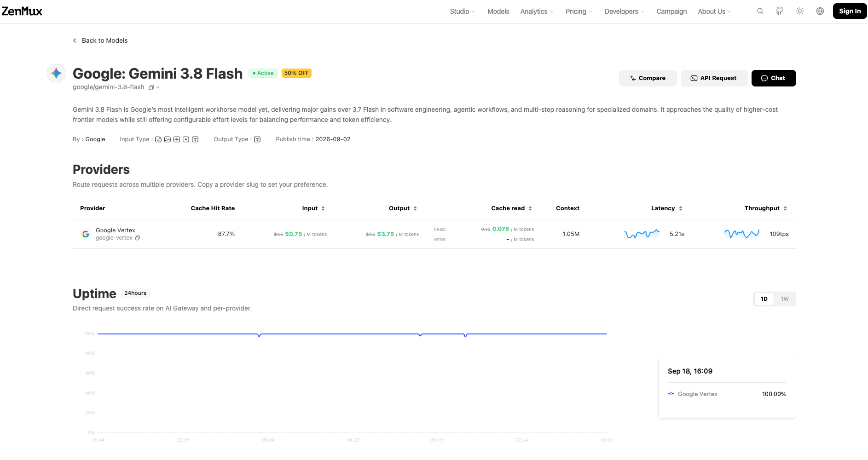Open the API Request button

714,78
